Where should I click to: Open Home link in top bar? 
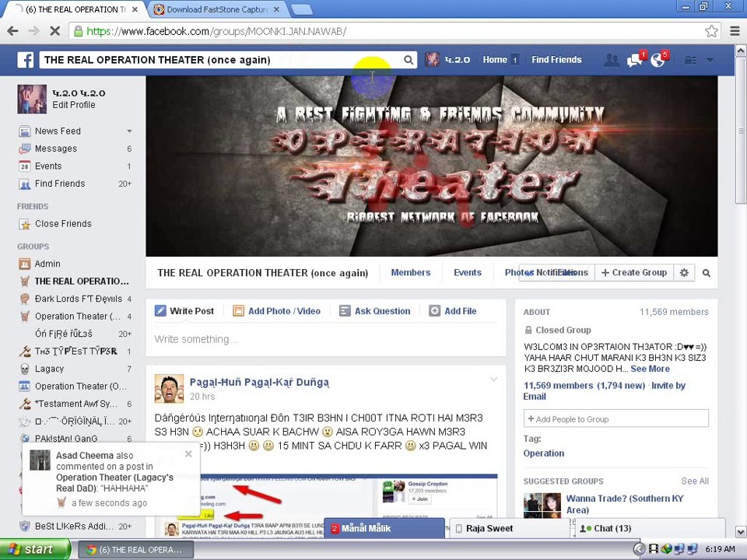coord(495,60)
